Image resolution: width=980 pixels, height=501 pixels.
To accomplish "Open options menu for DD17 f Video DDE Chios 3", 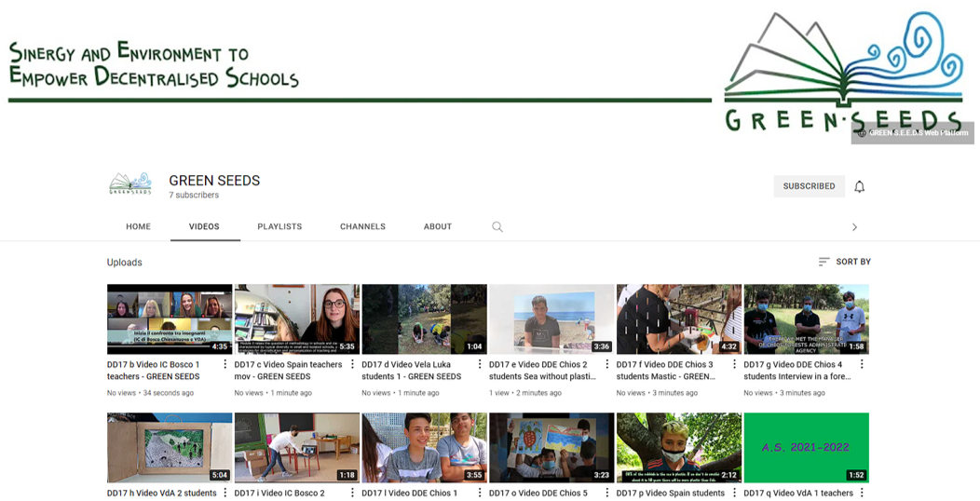I will 734,364.
